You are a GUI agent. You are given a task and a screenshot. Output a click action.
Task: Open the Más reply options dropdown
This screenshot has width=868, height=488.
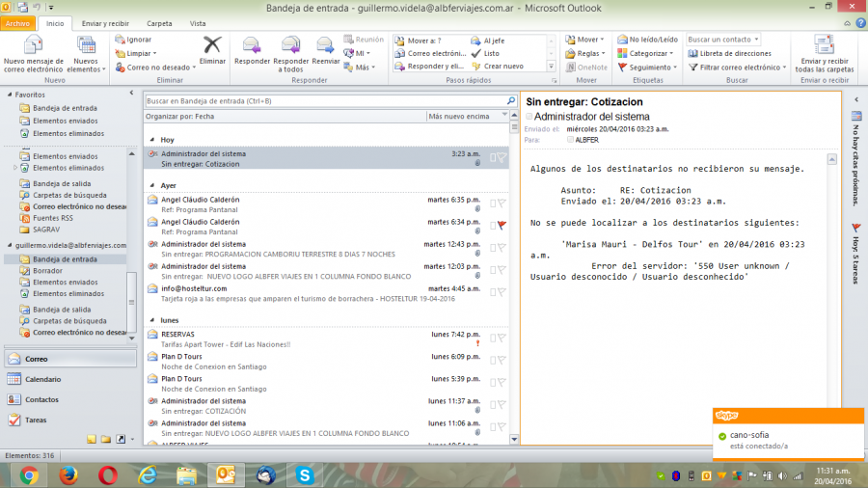click(x=360, y=67)
